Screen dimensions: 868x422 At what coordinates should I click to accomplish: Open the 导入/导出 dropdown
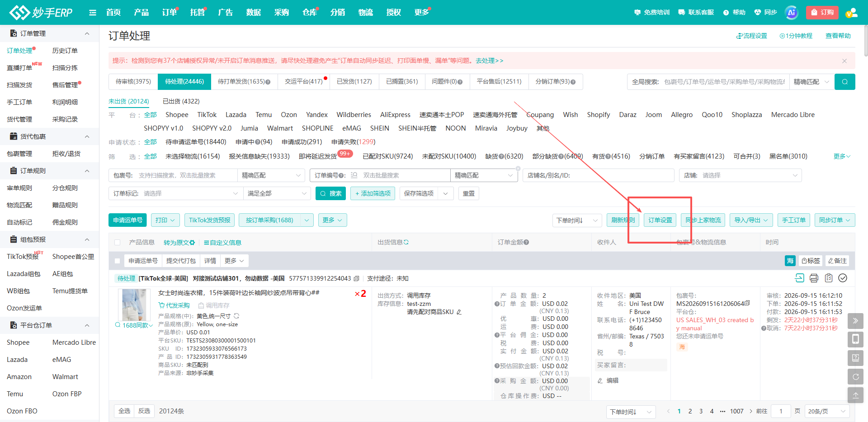751,220
